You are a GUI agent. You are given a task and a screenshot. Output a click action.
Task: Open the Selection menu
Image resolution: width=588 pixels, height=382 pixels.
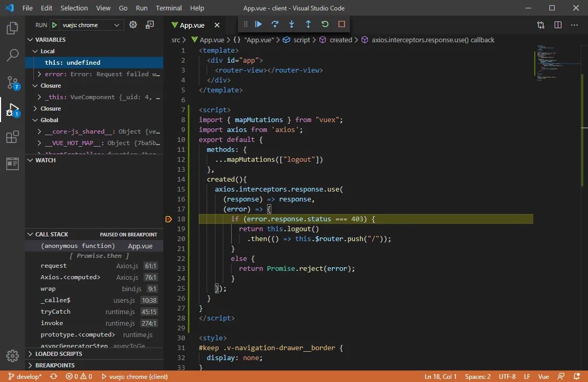click(74, 8)
